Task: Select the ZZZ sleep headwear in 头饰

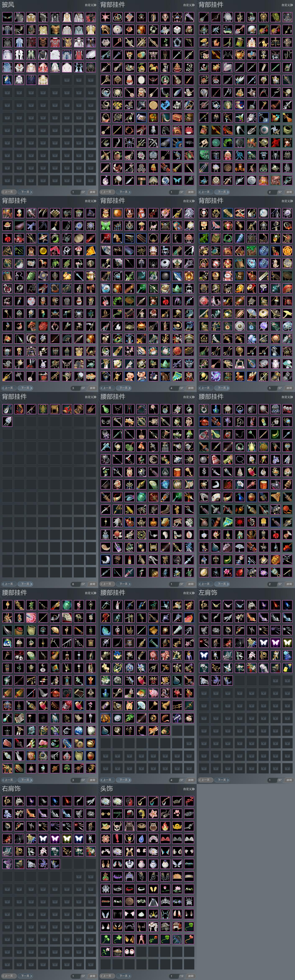Action: click(x=189, y=801)
